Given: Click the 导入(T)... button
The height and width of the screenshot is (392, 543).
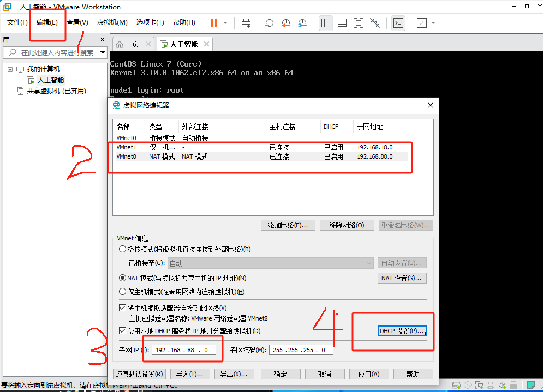Looking at the screenshot, I should (190, 374).
